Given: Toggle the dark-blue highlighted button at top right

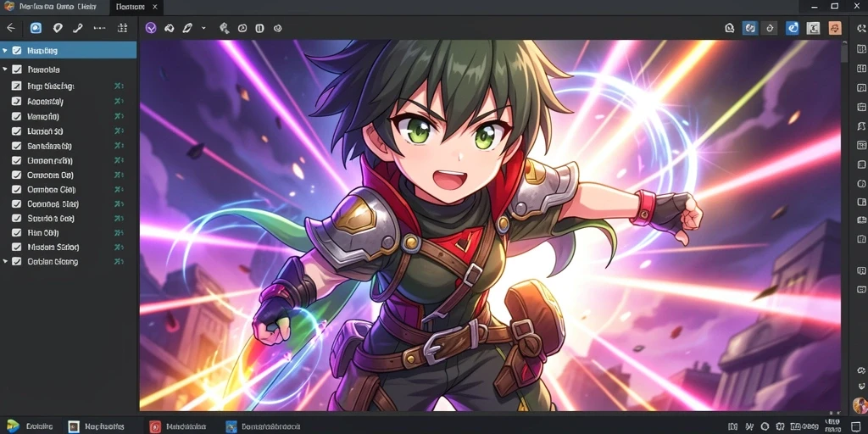Looking at the screenshot, I should click(750, 28).
